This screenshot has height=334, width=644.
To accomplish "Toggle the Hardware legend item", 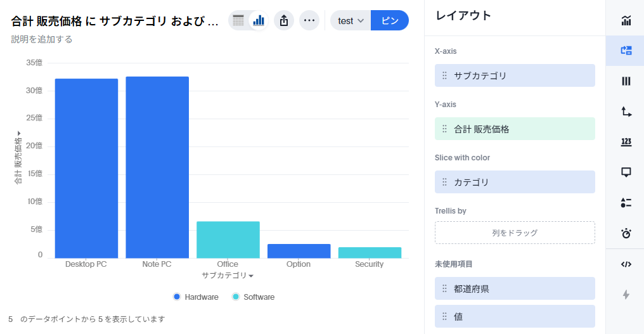I will coord(196,297).
